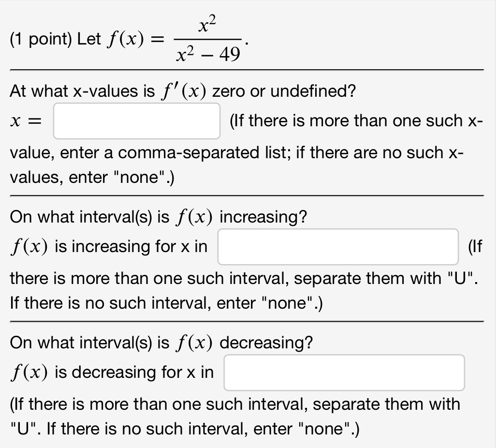Click the text 'On what interval(s) is f(x) decreasing?'

coord(162,343)
